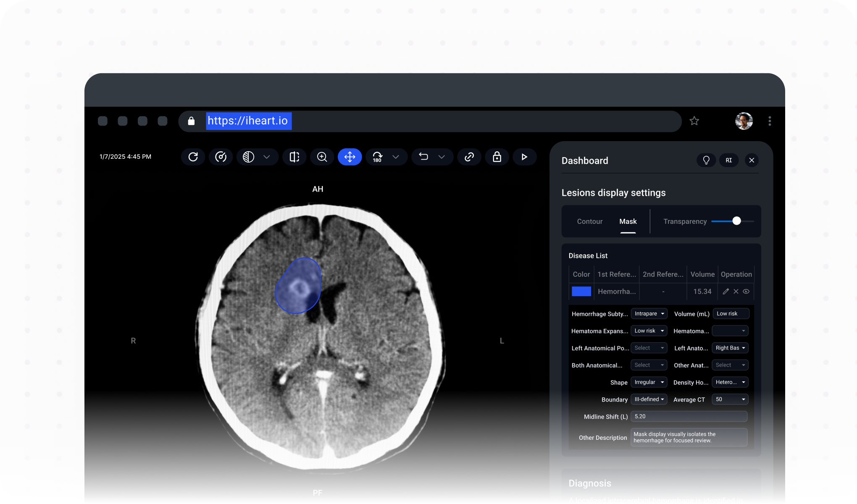Screen dimensions: 857x504
Task: Click the contrast invert circle icon
Action: tap(248, 157)
